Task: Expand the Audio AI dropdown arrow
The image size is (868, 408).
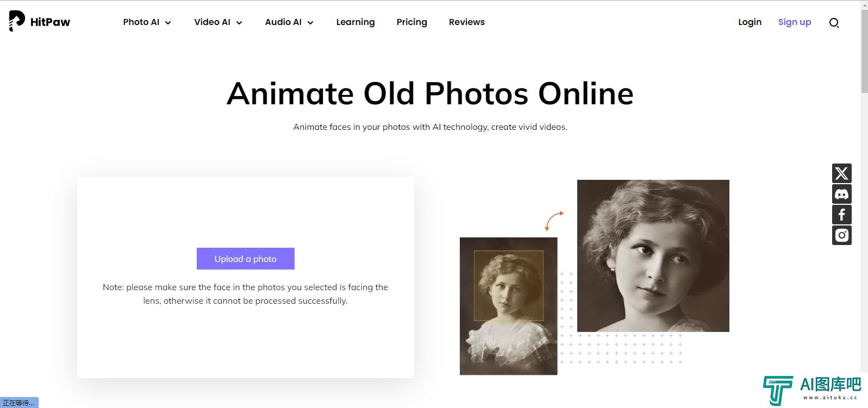Action: pos(310,23)
